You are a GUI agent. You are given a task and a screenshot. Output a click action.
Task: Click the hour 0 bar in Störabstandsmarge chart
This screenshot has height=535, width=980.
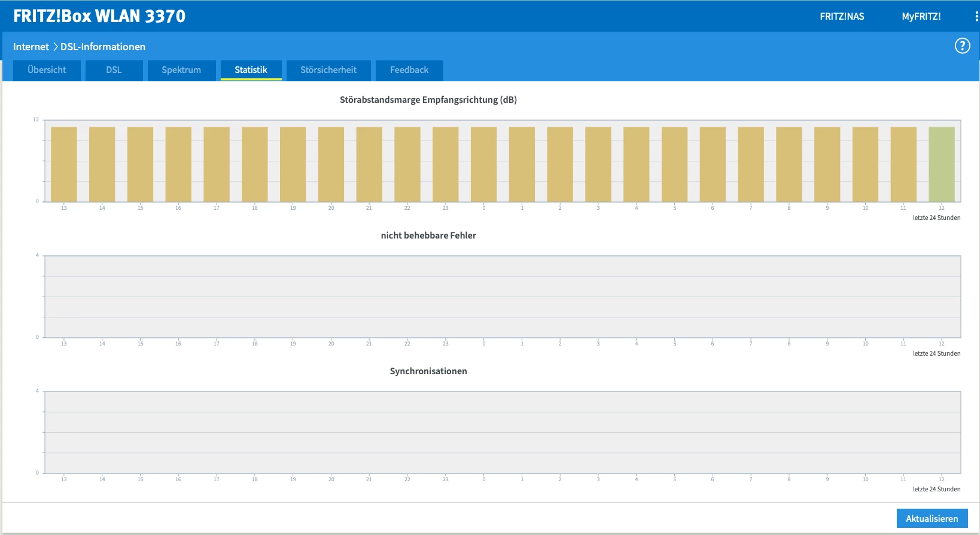[483, 164]
